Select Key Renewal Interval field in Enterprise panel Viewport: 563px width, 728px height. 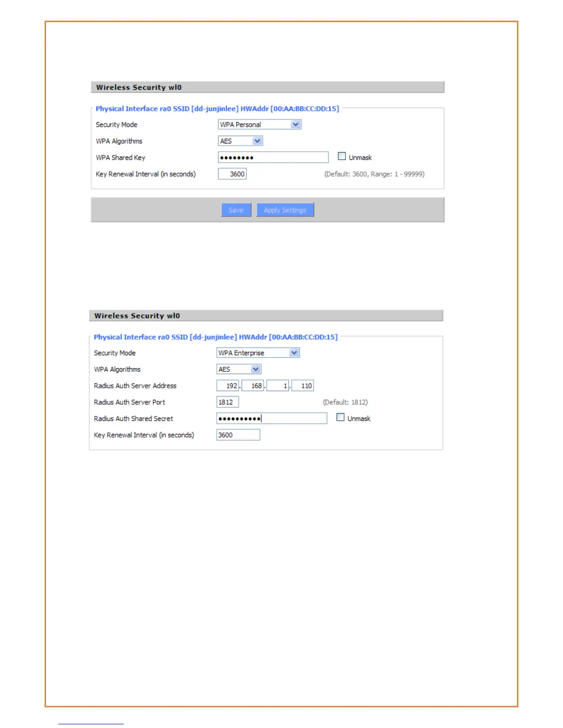coord(238,435)
